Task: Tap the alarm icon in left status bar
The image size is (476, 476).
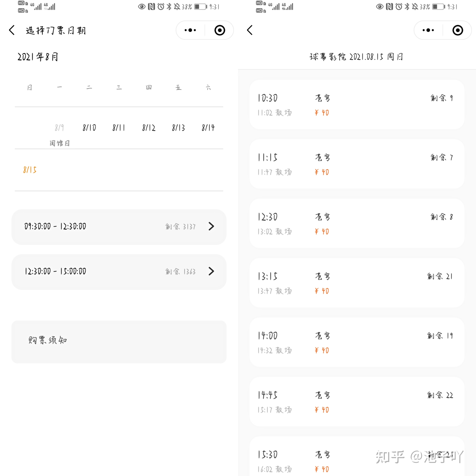Action: pos(161,7)
